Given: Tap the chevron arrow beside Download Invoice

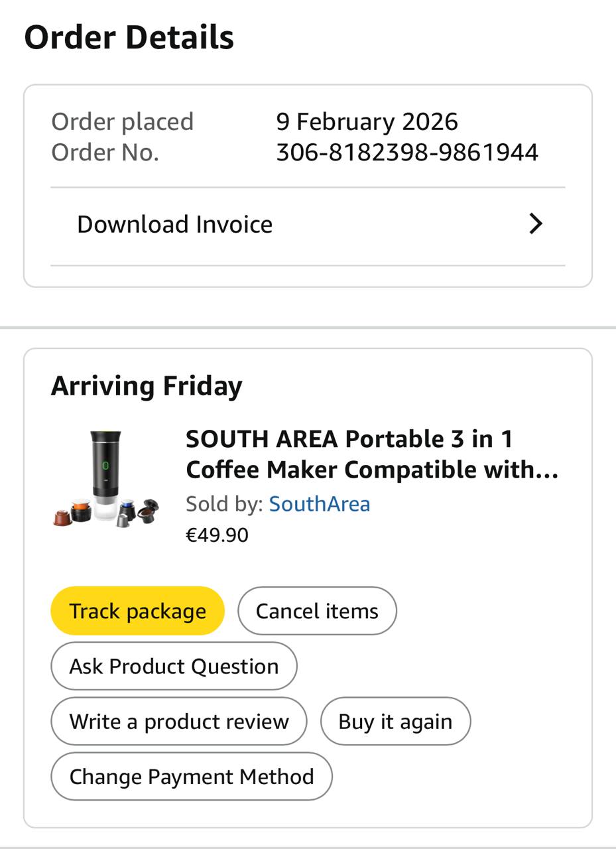Looking at the screenshot, I should [x=536, y=224].
